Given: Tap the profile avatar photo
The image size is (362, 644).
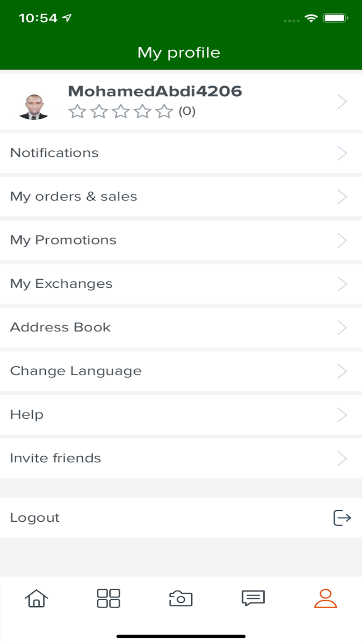Looking at the screenshot, I should point(34,107).
